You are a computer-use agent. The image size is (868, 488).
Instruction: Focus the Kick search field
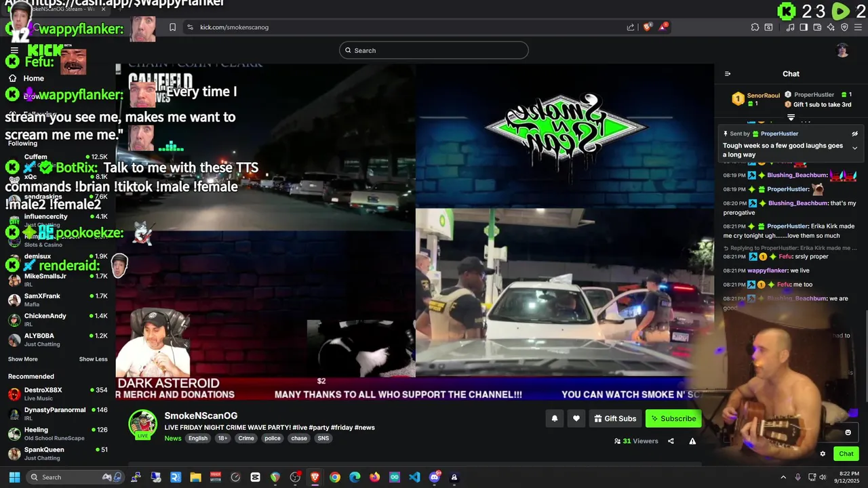pyautogui.click(x=434, y=50)
